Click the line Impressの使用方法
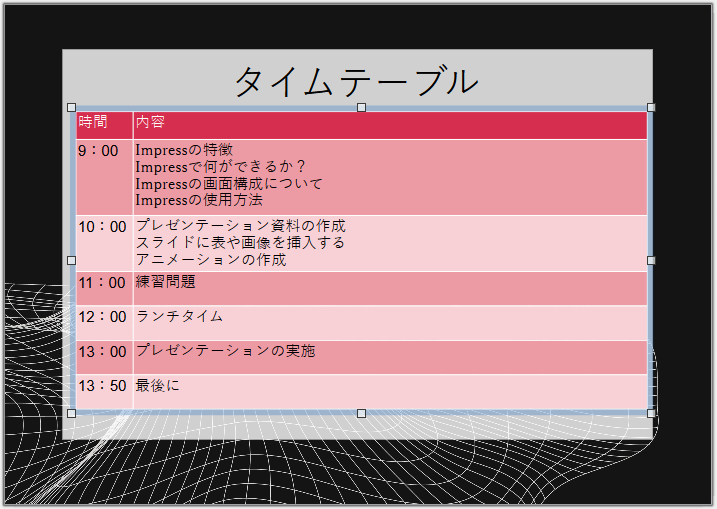717x509 pixels. [x=199, y=200]
